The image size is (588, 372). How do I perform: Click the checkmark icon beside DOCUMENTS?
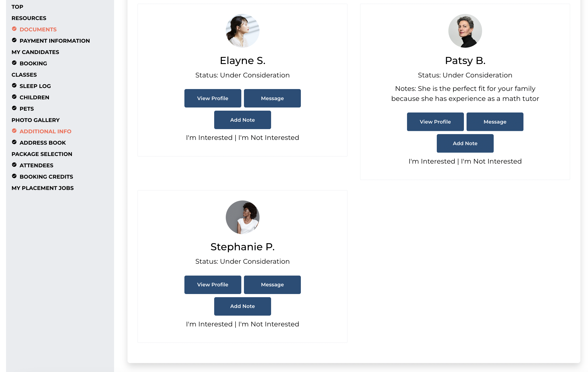coord(14,29)
